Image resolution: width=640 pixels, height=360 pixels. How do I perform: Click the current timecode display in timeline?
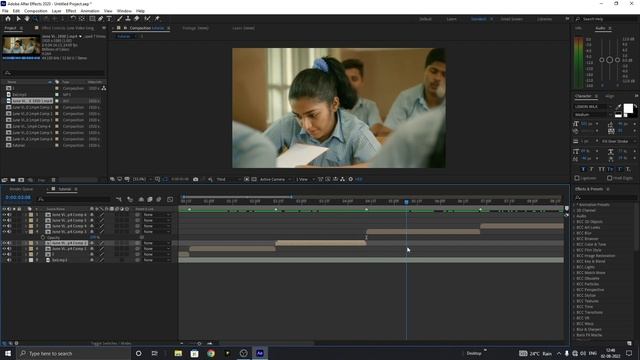pyautogui.click(x=18, y=198)
